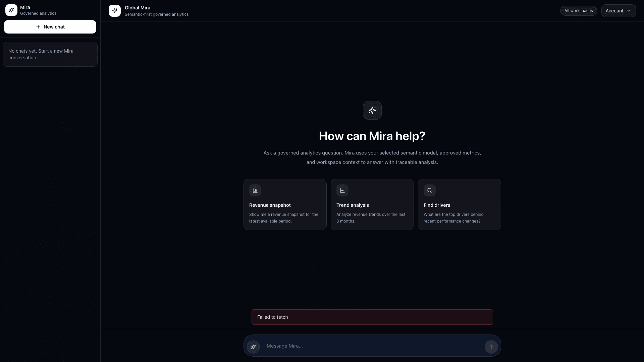
Task: Click 'What are the top drivers' description
Action: pyautogui.click(x=453, y=218)
